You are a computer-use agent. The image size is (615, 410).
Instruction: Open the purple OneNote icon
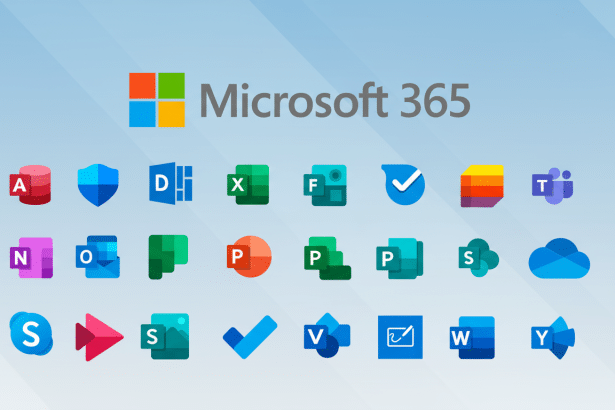31,257
